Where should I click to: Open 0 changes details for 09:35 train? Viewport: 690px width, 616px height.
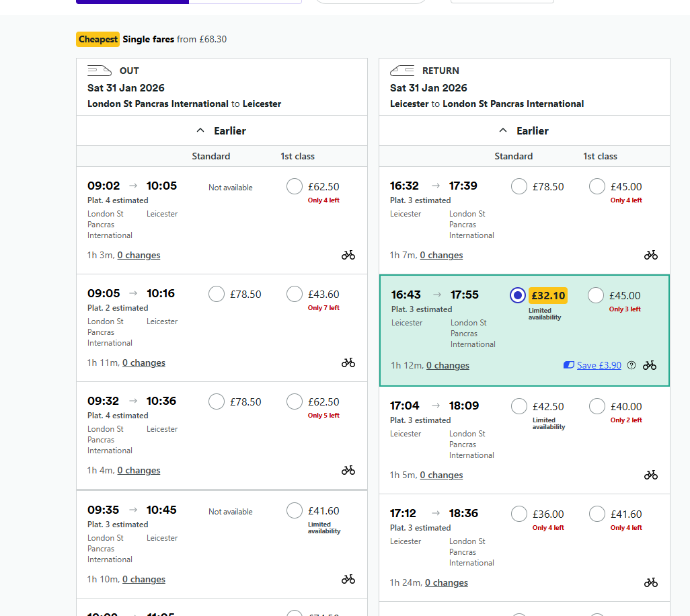143,579
